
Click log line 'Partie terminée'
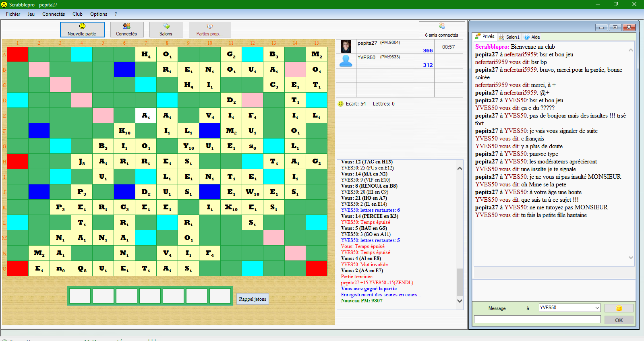coord(356,277)
